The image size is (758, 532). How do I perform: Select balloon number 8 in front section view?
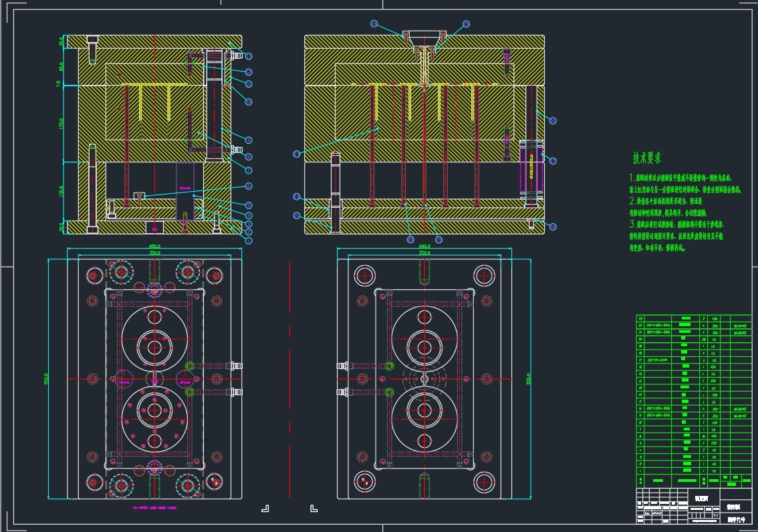249,156
